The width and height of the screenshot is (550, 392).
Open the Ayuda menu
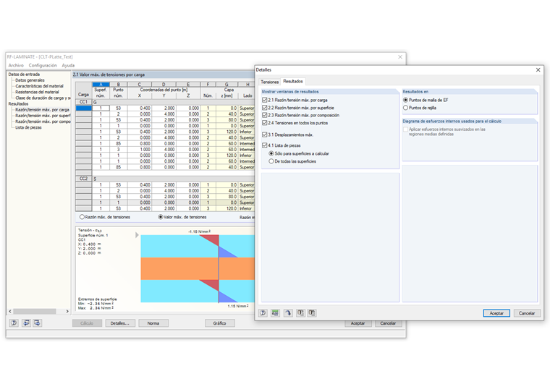68,65
